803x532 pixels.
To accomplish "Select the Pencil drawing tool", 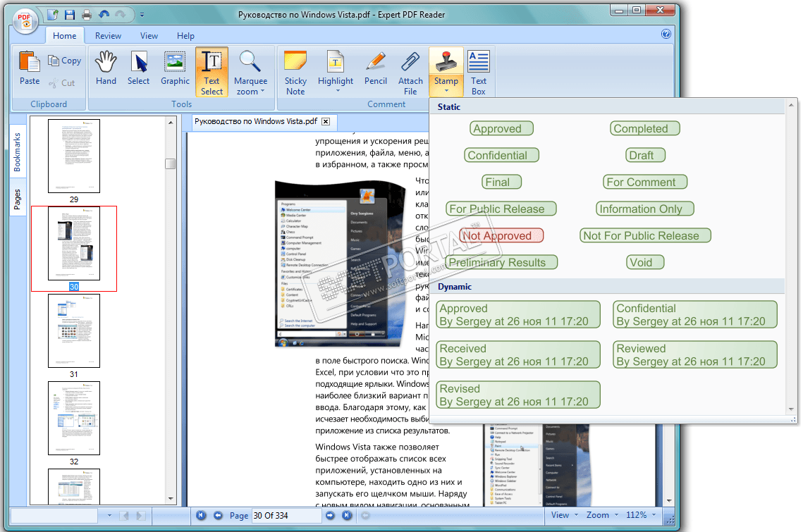I will (x=375, y=68).
